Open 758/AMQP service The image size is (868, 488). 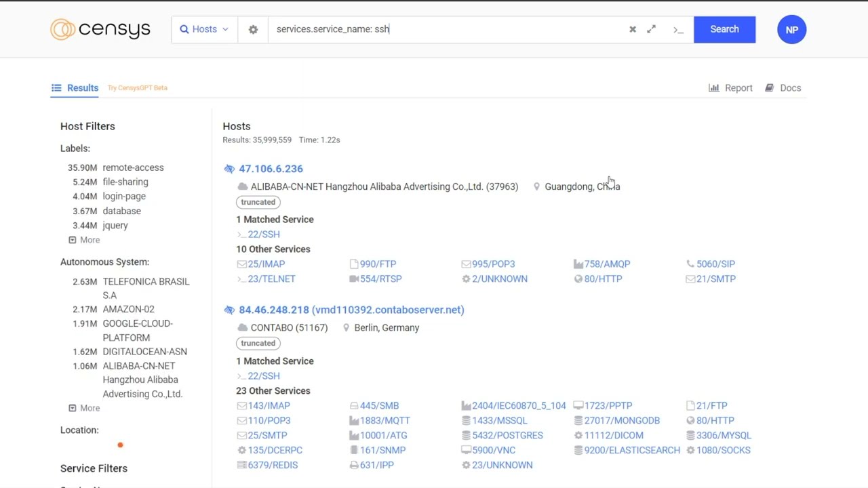(601, 264)
